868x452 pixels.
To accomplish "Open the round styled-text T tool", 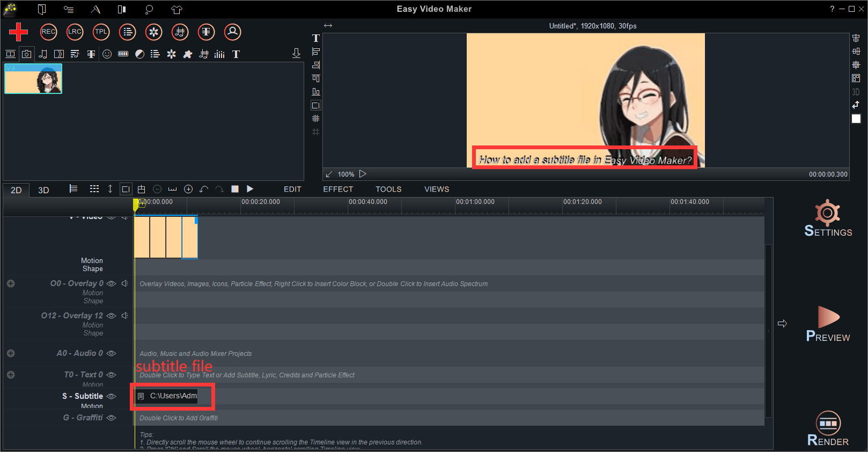I will pos(206,32).
